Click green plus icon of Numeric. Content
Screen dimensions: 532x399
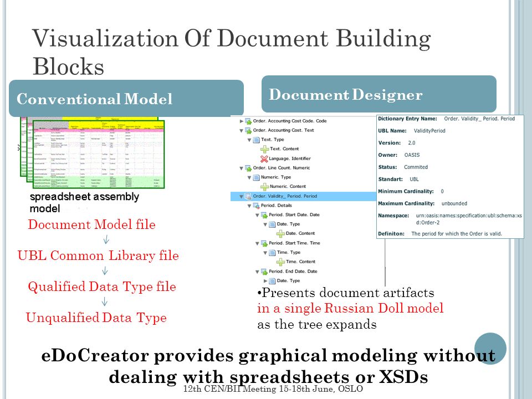[x=265, y=187]
